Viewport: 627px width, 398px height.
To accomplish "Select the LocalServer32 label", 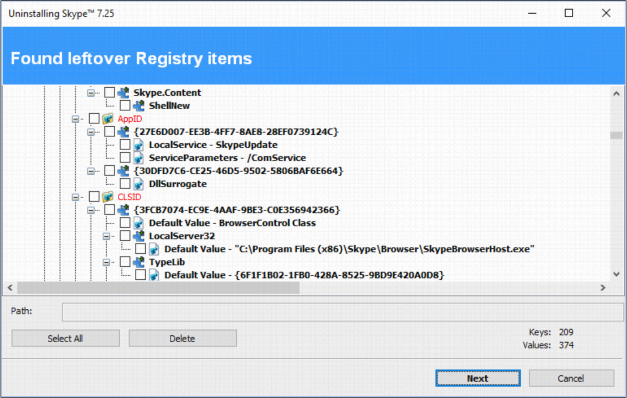I will click(182, 236).
